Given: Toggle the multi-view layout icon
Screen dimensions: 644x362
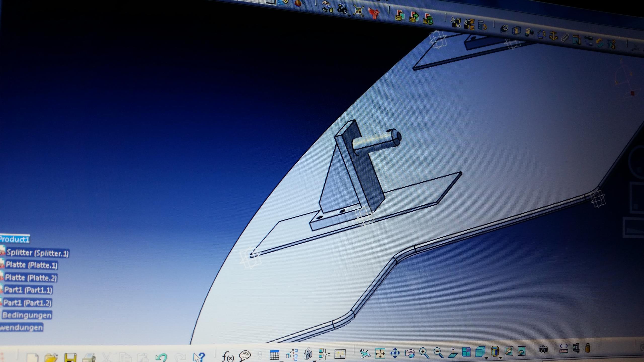Looking at the screenshot, I should (466, 352).
